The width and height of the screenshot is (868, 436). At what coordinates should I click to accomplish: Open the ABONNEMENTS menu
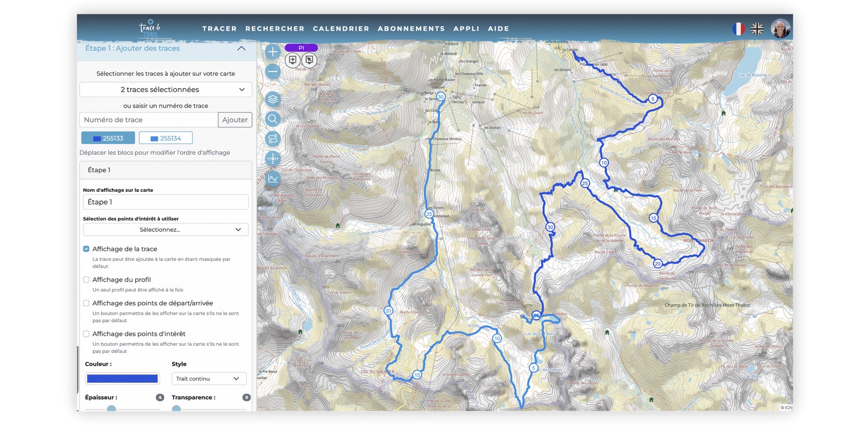point(411,29)
